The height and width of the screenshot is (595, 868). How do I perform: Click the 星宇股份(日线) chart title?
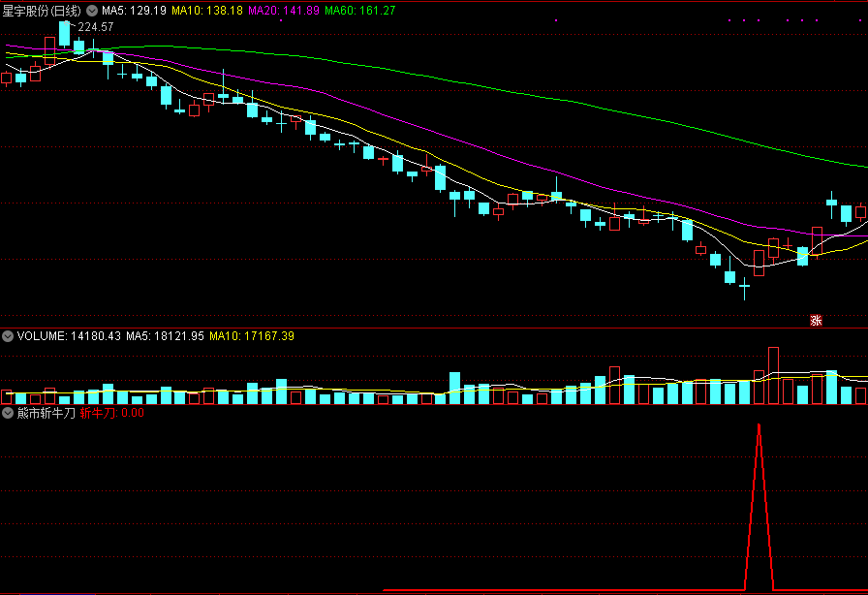42,11
